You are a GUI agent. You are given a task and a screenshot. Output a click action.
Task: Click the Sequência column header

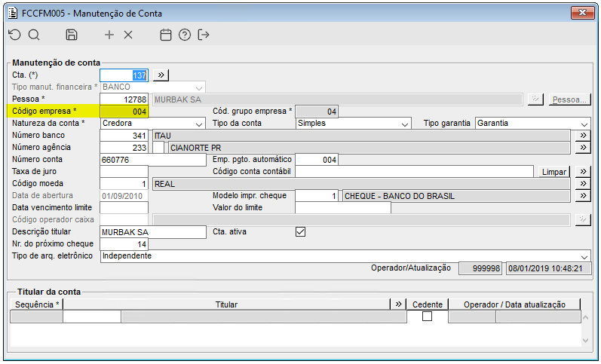coord(37,304)
